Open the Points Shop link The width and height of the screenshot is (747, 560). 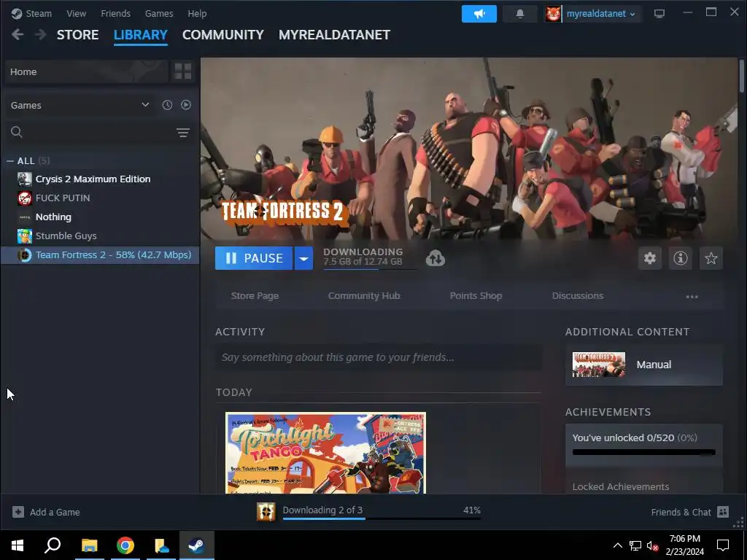tap(476, 296)
